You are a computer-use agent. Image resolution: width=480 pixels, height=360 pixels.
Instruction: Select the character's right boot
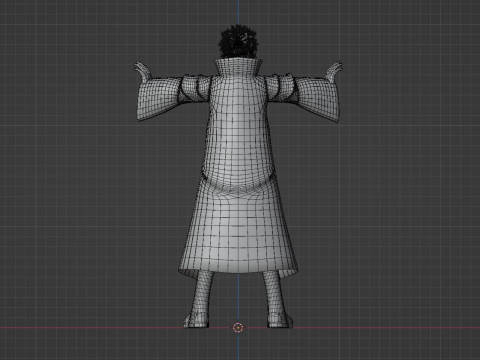tap(280, 321)
